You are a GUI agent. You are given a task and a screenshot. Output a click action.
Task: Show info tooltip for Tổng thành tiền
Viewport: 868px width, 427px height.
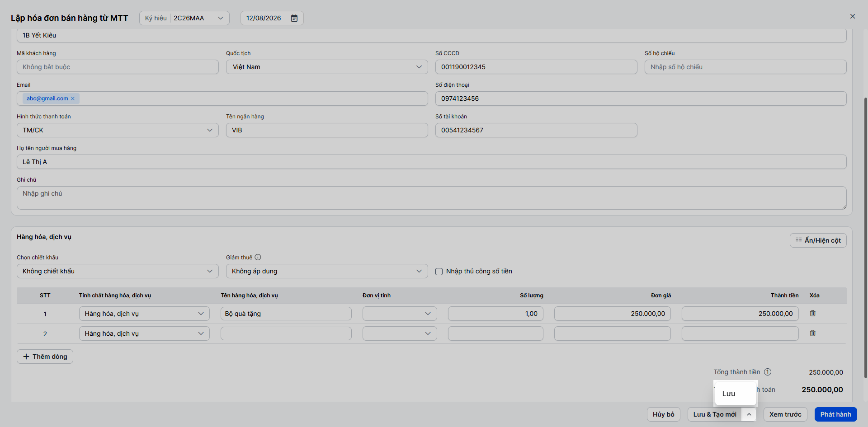click(768, 372)
